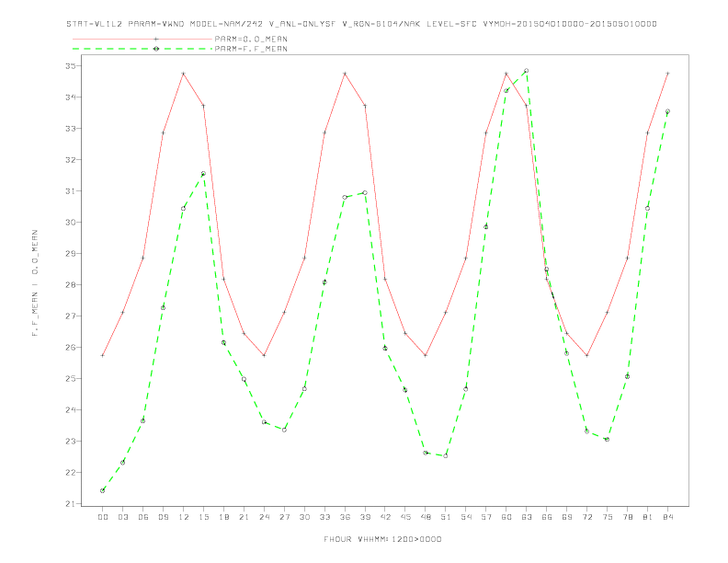
Task: Click x-axis tick label 48
Action: (426, 517)
